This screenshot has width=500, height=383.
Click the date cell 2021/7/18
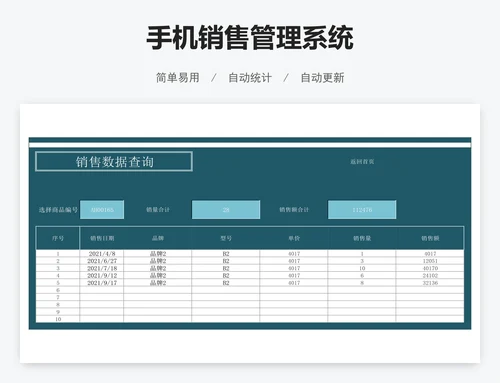(102, 268)
